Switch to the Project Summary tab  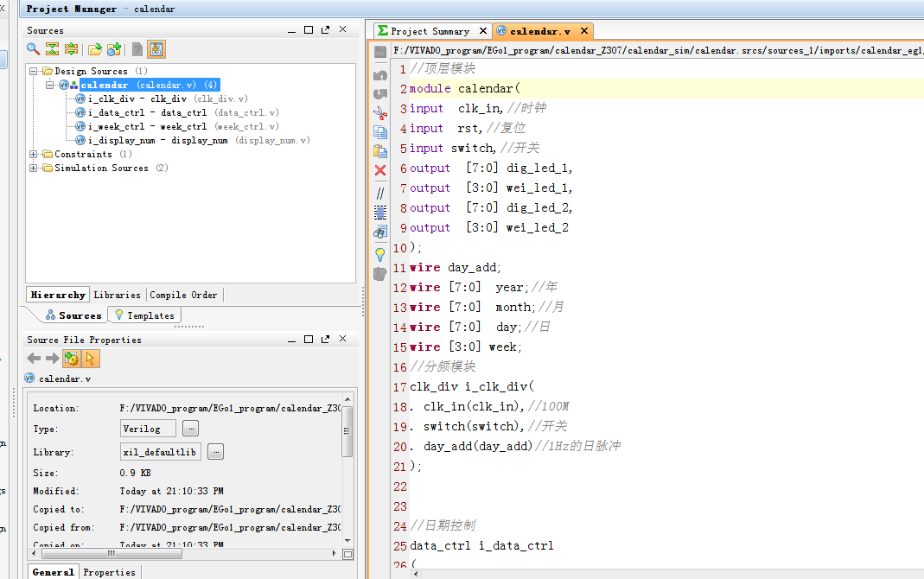[x=430, y=31]
